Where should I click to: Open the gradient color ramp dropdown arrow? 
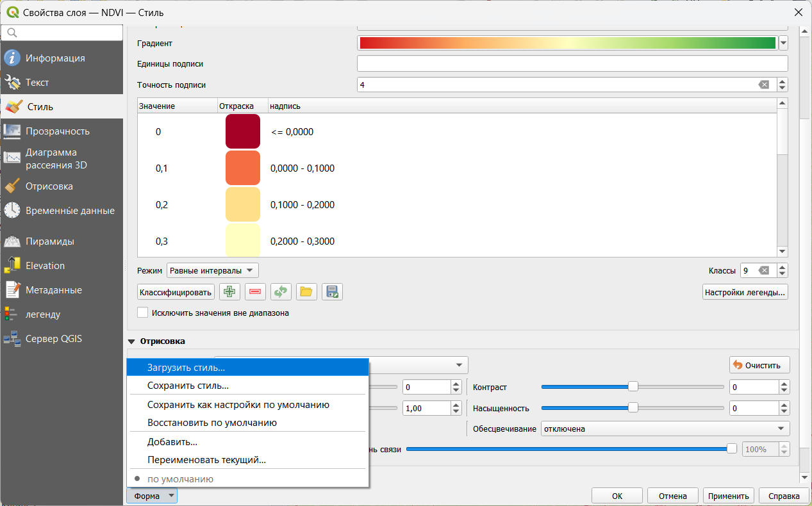pos(783,43)
